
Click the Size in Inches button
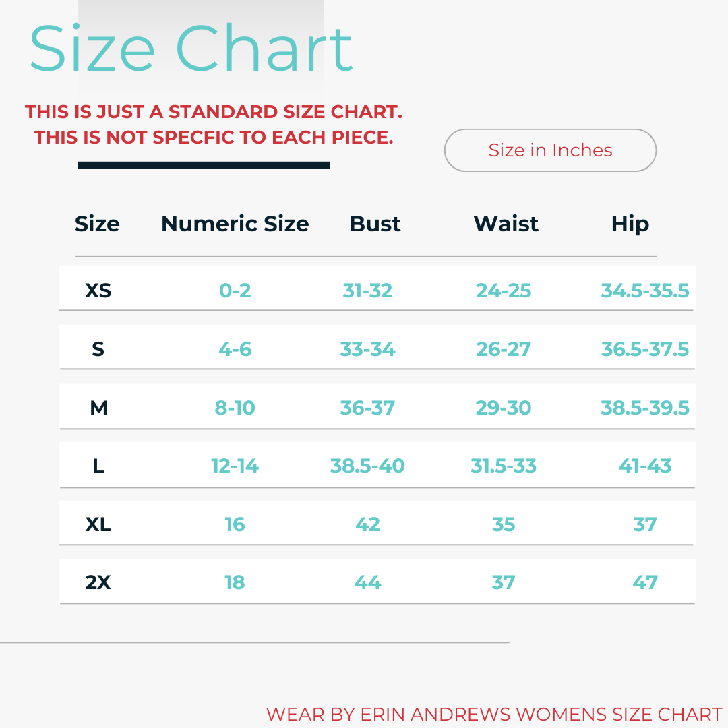tap(550, 150)
